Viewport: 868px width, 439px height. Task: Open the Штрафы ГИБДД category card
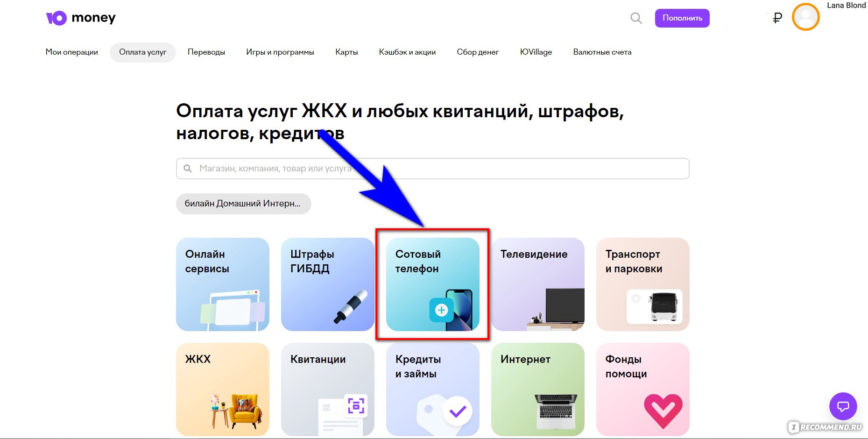tap(328, 284)
